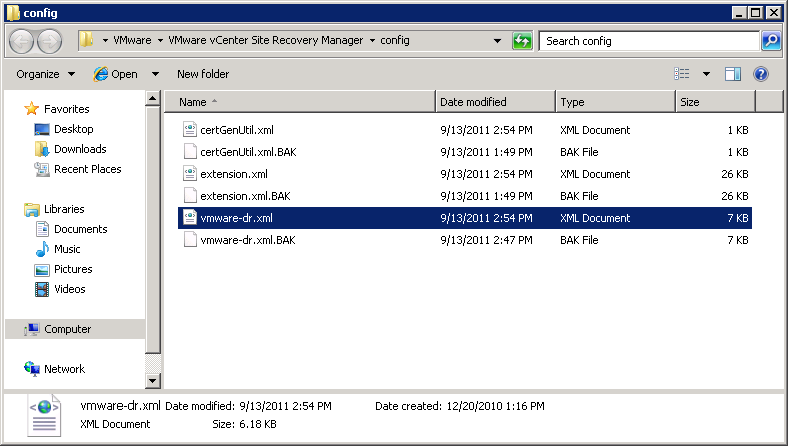788x446 pixels.
Task: Toggle the preview pane button
Action: 732,74
